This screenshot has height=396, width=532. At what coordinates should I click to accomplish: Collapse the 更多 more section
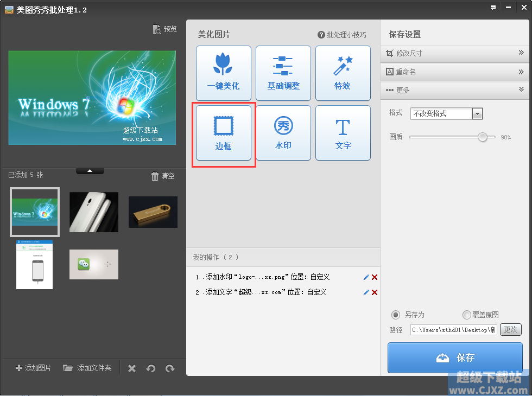click(x=455, y=90)
